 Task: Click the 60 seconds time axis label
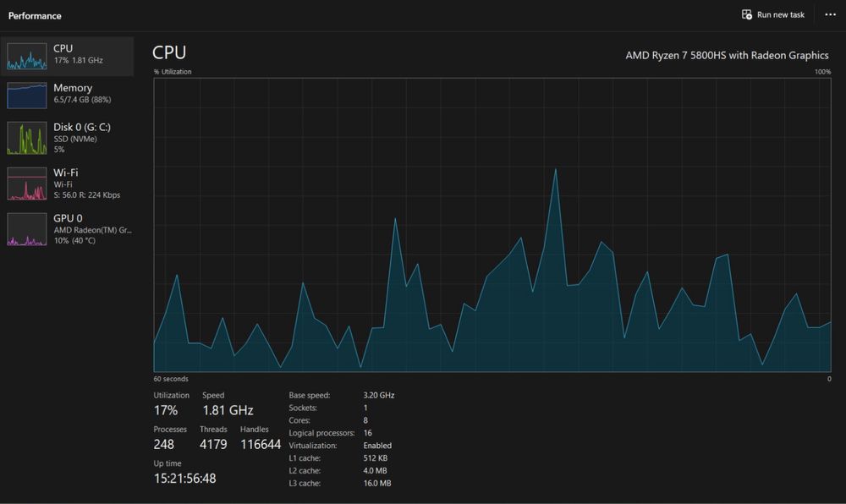point(171,379)
